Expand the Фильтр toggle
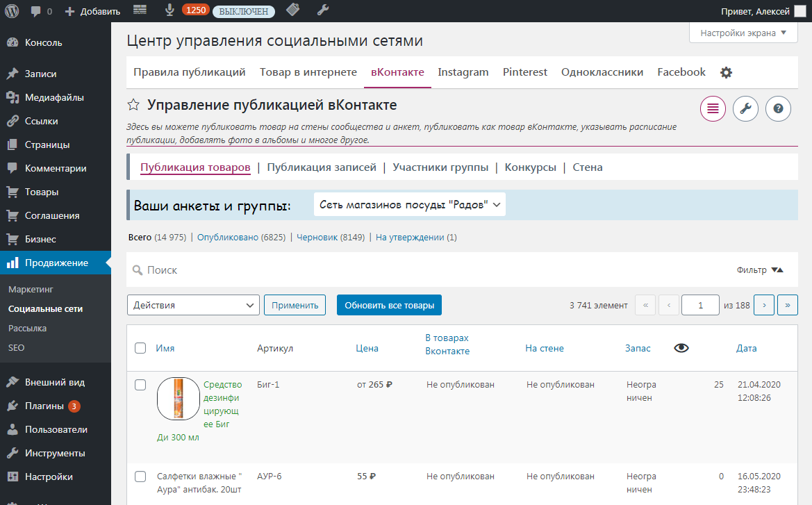Viewport: 812px width, 505px height. pyautogui.click(x=760, y=270)
